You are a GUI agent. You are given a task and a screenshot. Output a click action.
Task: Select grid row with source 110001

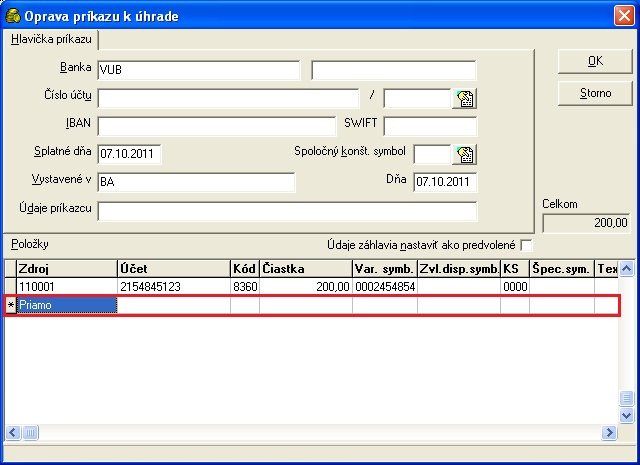pyautogui.click(x=66, y=287)
